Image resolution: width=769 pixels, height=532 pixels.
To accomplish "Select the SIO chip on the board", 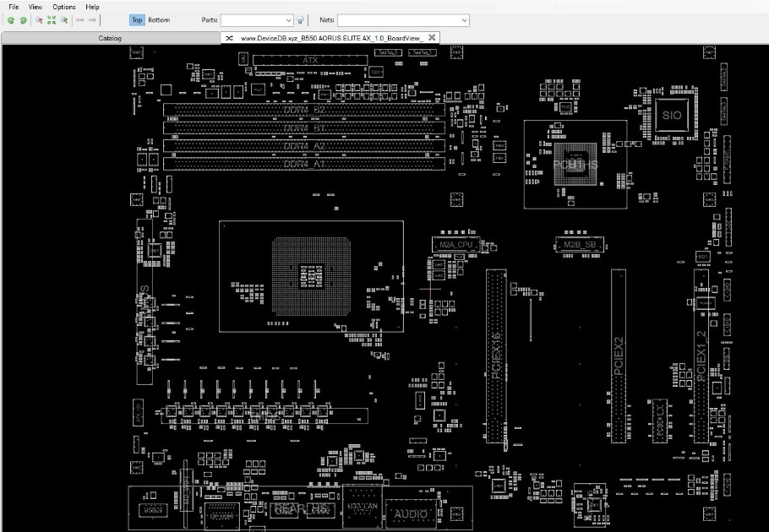I will coord(672,116).
